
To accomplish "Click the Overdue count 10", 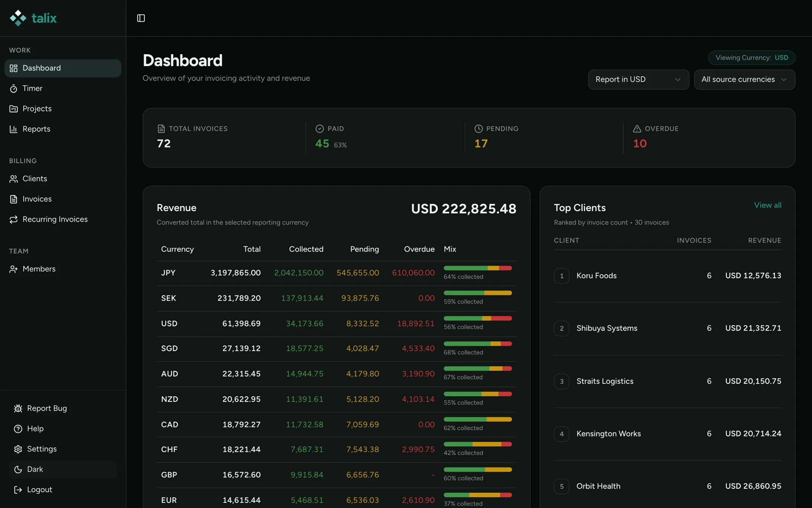I will [640, 144].
